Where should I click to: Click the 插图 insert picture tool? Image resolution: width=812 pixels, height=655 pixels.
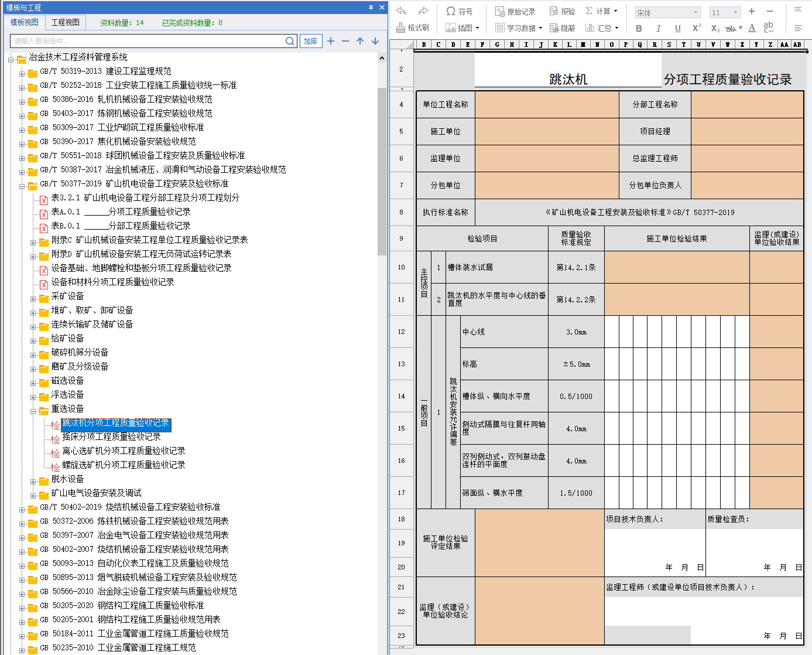tap(459, 28)
